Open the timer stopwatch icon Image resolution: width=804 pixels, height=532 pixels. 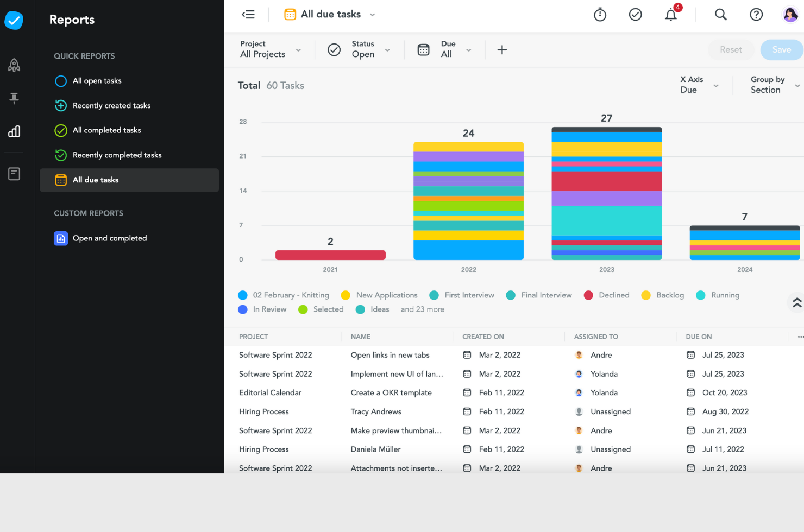(600, 15)
